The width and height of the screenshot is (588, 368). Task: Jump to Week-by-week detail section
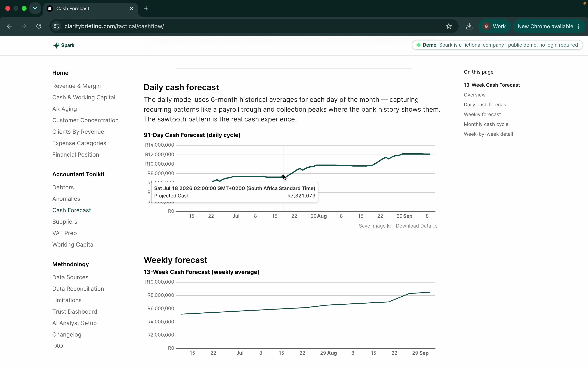488,134
